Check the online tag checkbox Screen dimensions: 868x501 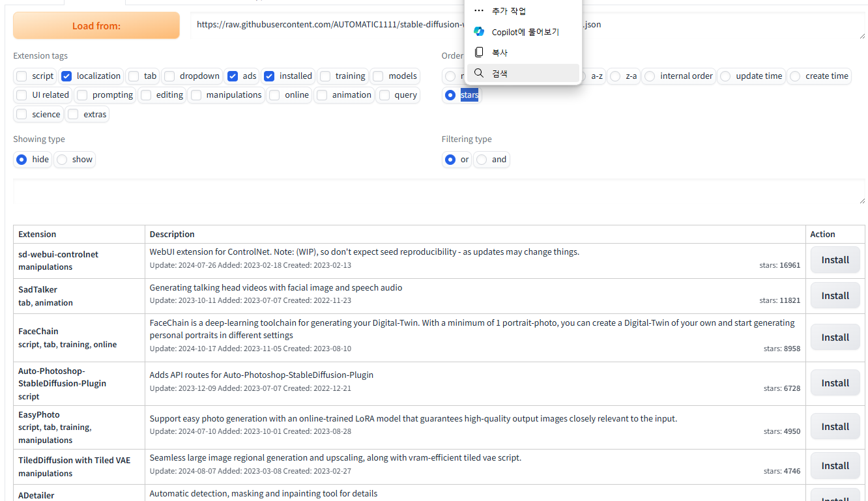274,95
